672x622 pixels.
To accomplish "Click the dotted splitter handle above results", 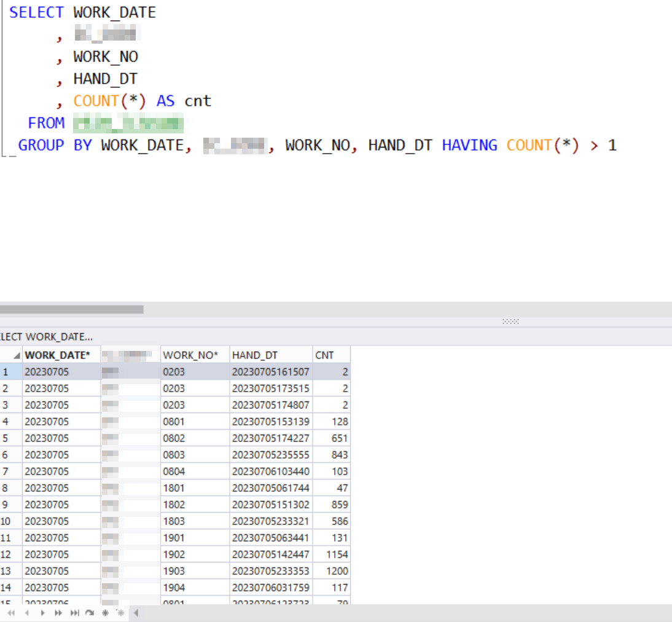I will (x=510, y=321).
